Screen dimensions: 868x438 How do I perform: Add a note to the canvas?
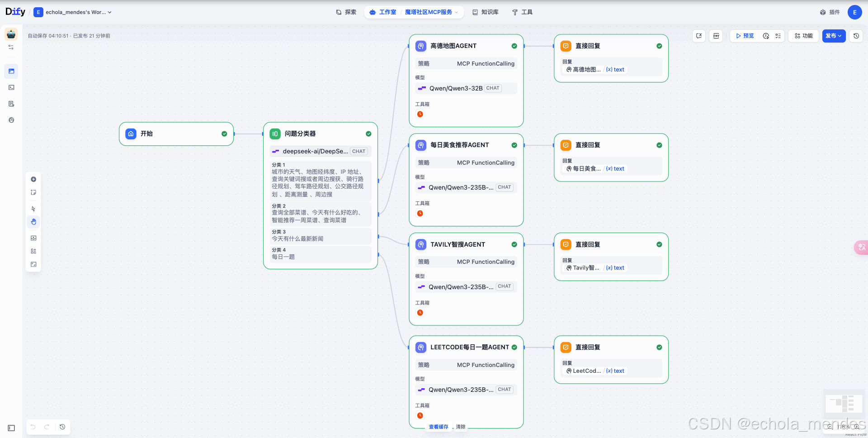pos(33,192)
